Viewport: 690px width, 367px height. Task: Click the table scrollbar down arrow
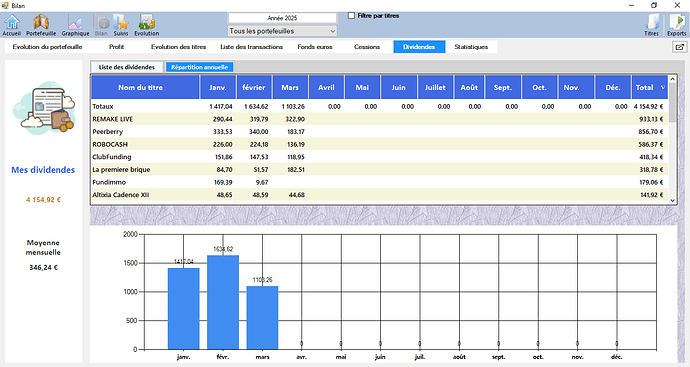click(x=672, y=200)
